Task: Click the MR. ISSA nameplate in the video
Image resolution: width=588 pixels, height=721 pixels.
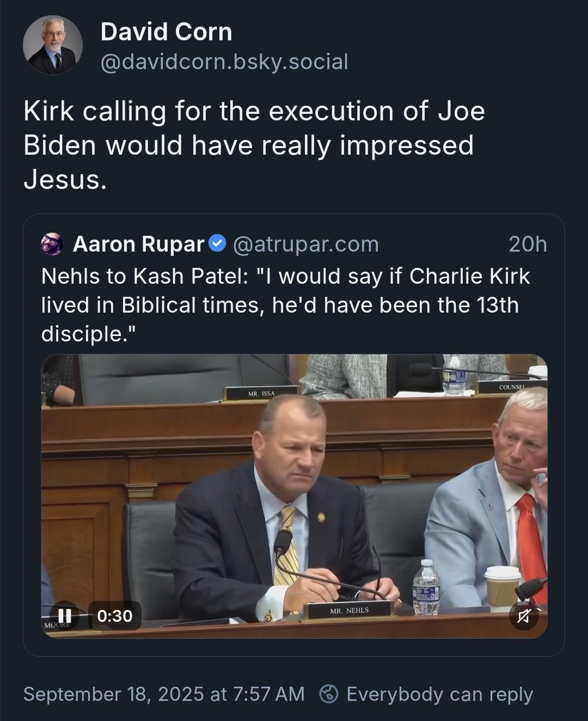Action: (x=261, y=393)
